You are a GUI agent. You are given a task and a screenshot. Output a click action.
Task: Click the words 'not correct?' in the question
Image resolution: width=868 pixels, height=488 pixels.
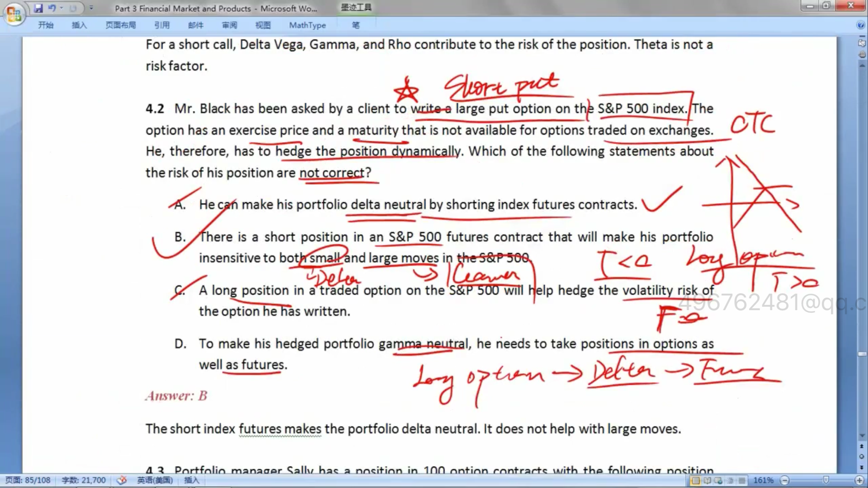pyautogui.click(x=335, y=173)
